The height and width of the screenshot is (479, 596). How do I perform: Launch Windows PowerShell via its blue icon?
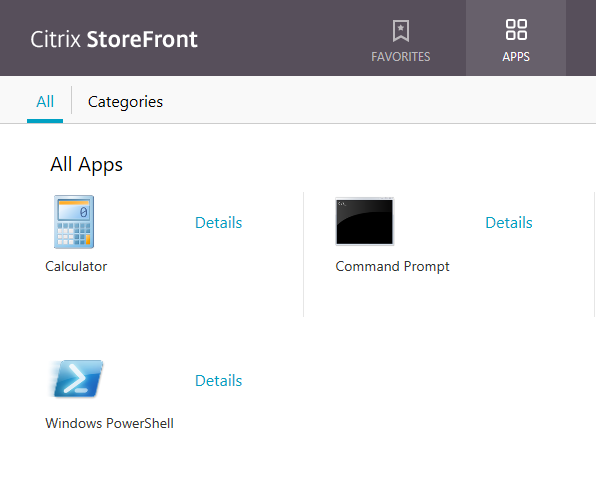click(76, 379)
